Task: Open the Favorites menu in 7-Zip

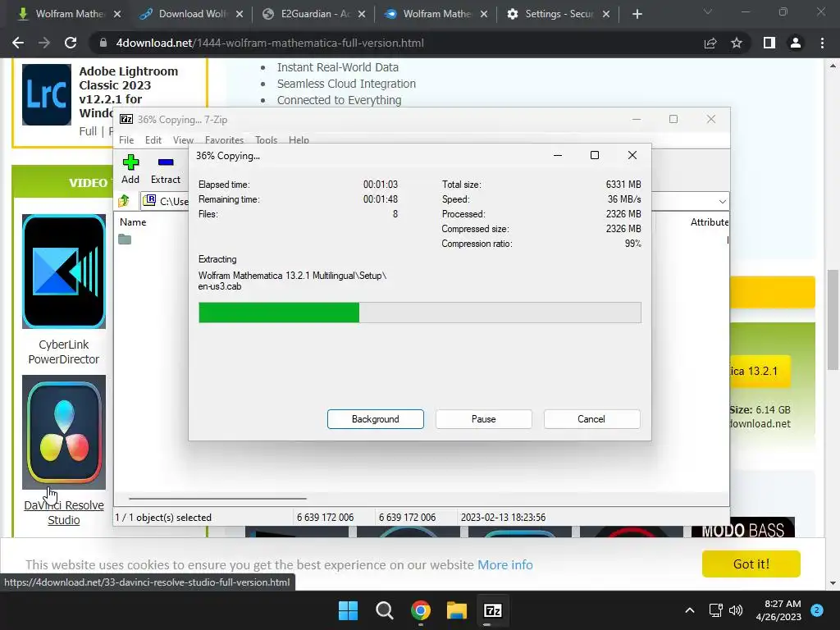Action: pyautogui.click(x=225, y=139)
